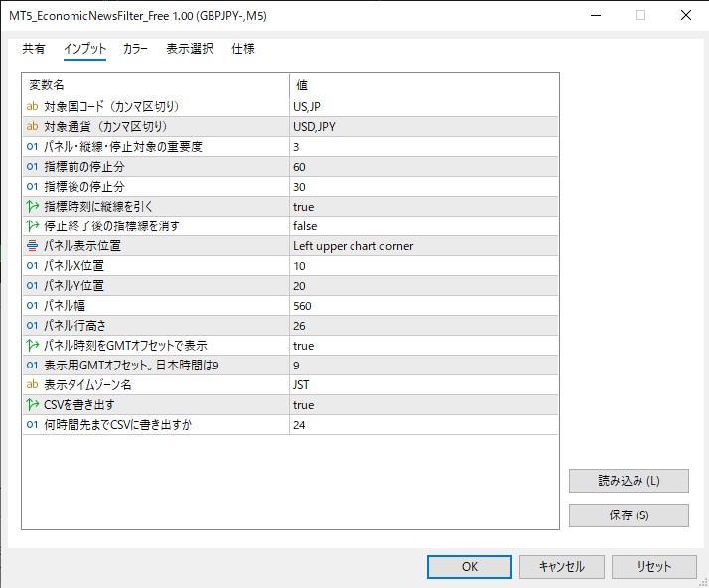Edit the GMT offset value 9

click(423, 366)
